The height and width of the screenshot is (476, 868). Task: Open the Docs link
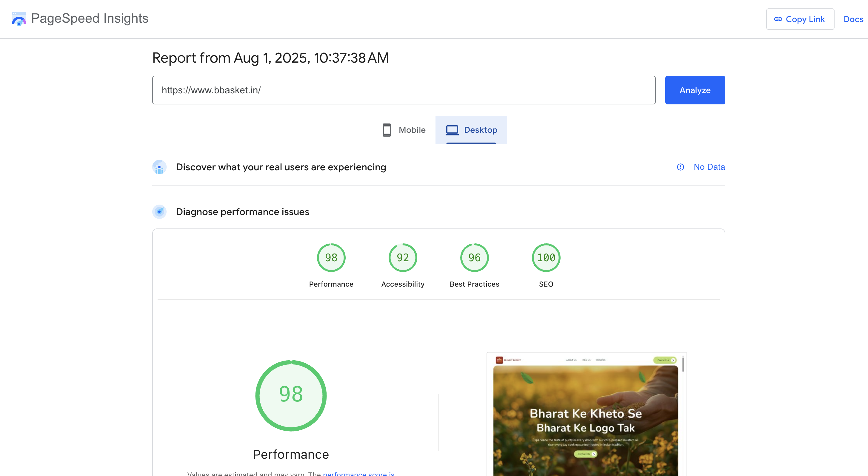(853, 19)
